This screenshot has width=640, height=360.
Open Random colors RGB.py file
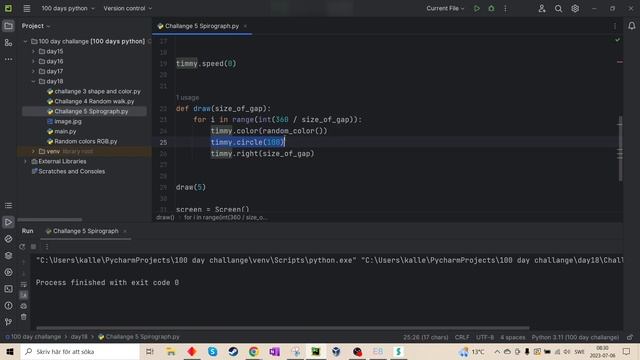pos(86,141)
